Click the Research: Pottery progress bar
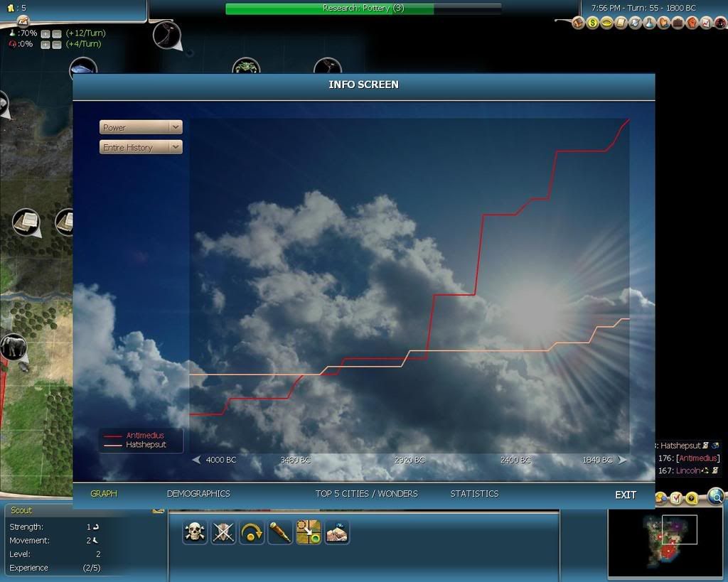This screenshot has width=728, height=582. click(363, 9)
